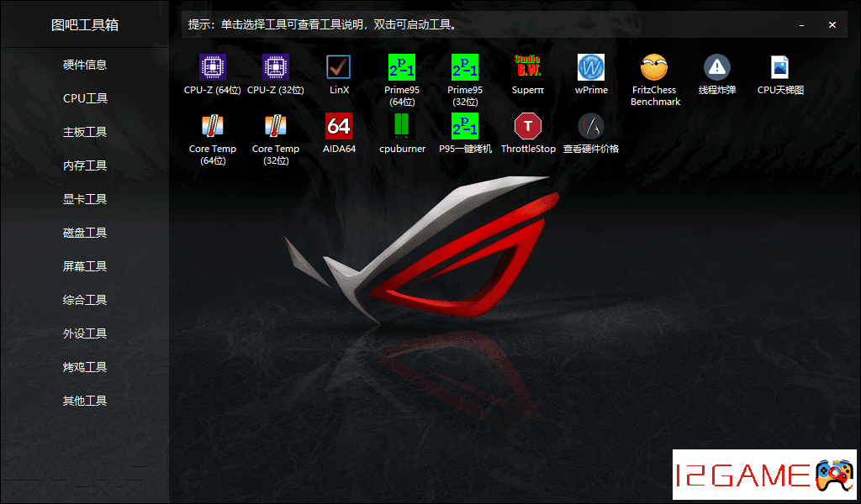This screenshot has height=504, width=861.
Task: Select the 线程炸弹 warning icon
Action: (717, 67)
